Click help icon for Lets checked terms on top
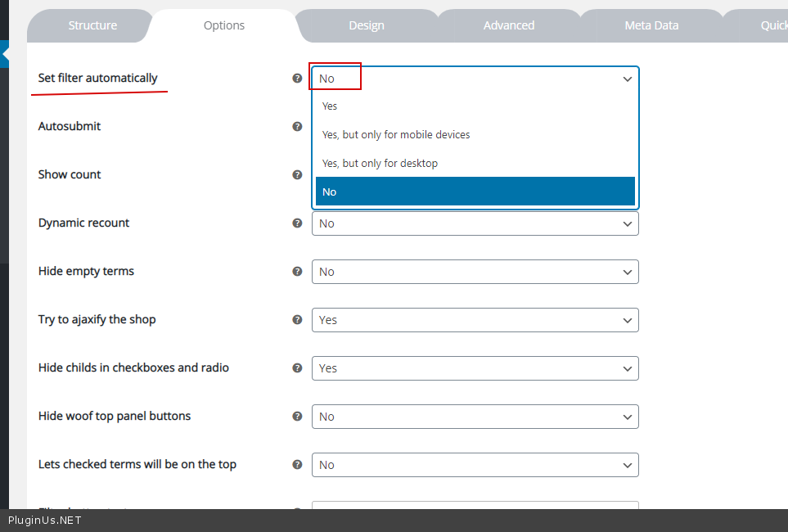This screenshot has width=788, height=532. click(x=297, y=465)
